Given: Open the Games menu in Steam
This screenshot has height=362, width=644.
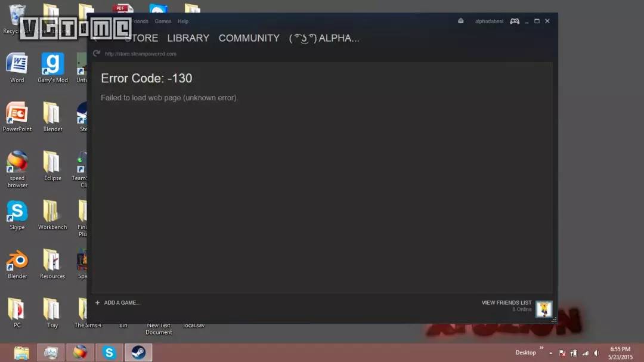Looking at the screenshot, I should (163, 21).
